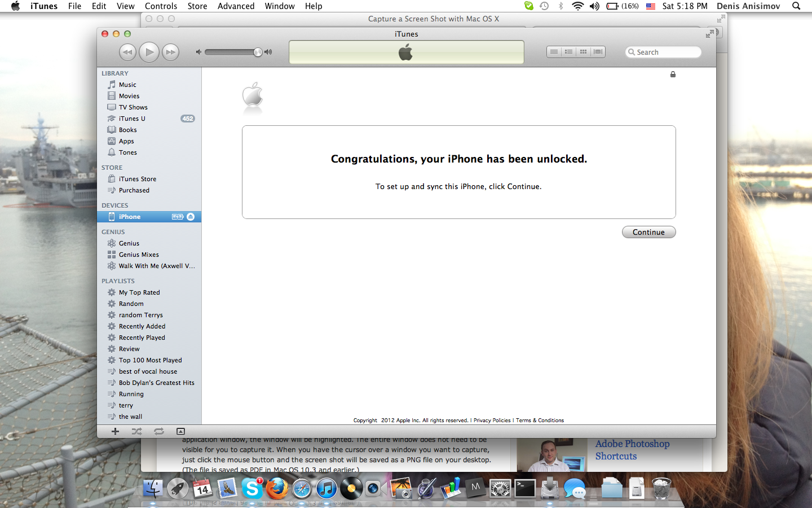Show the artwork viewer panel button
Image resolution: width=812 pixels, height=508 pixels.
(180, 431)
